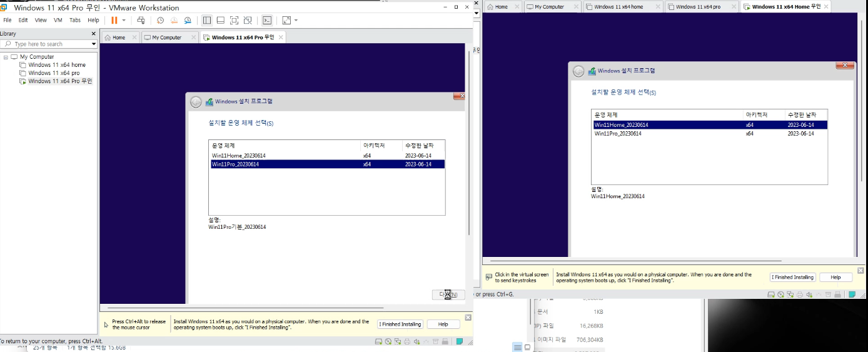Select 'Windows 11 x64 home' in Library
The height and width of the screenshot is (352, 868).
pyautogui.click(x=57, y=65)
